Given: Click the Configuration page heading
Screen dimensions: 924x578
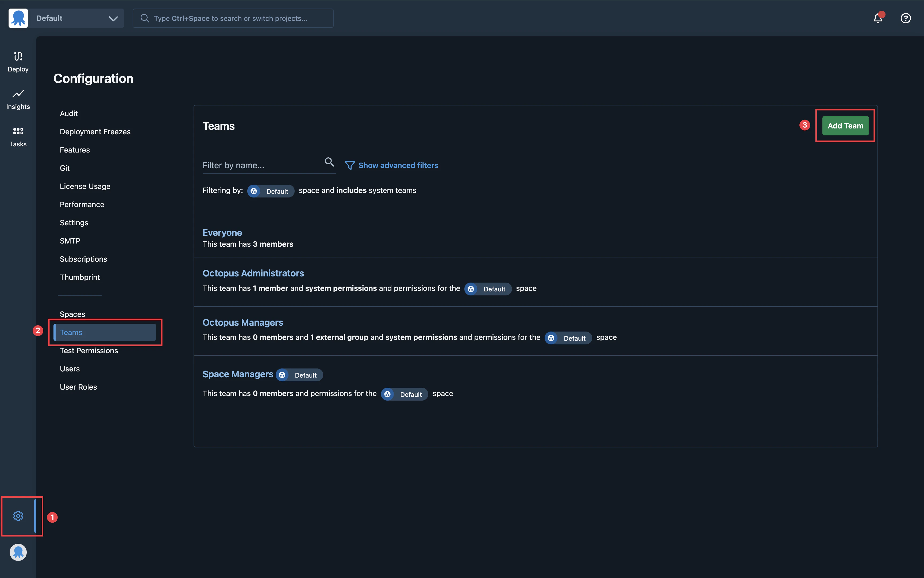Looking at the screenshot, I should click(93, 78).
